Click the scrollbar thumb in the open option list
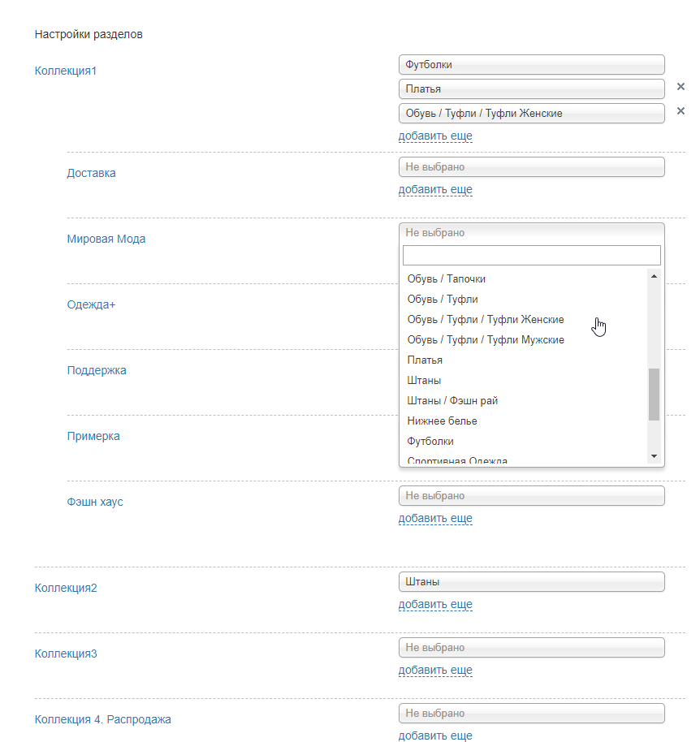This screenshot has width=700, height=742. [x=654, y=394]
